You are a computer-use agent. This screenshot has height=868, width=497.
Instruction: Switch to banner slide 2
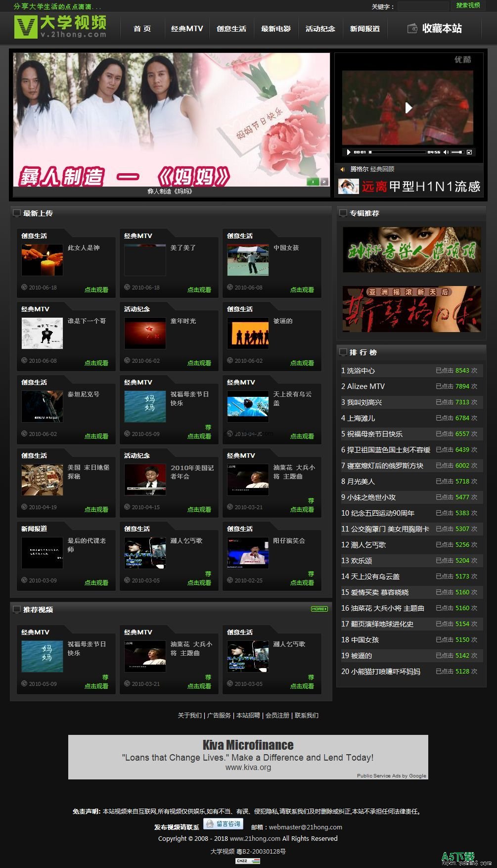click(x=324, y=182)
